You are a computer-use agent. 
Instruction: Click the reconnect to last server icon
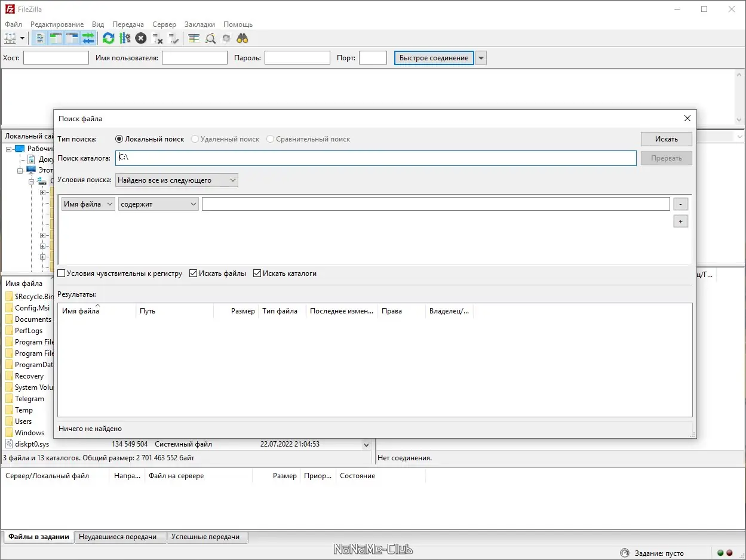[x=174, y=38]
